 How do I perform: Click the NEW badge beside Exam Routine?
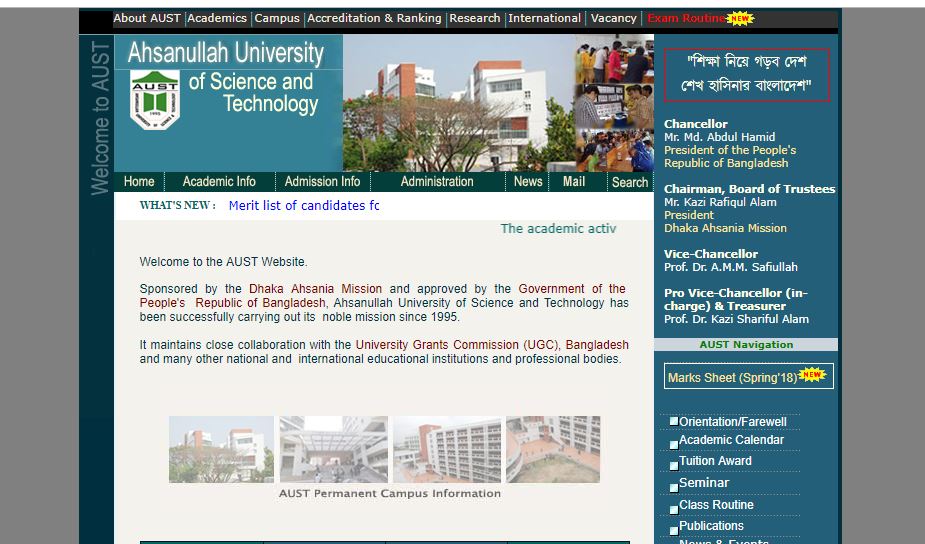click(740, 18)
